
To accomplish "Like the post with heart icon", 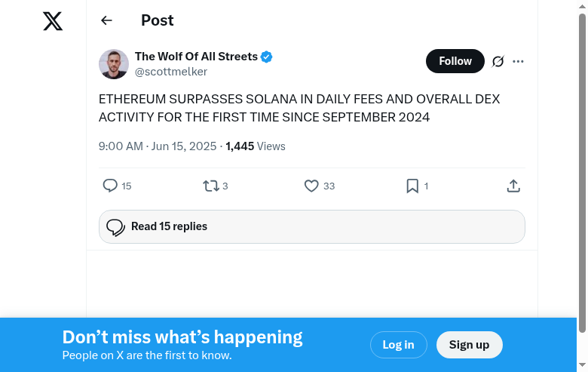I will (x=311, y=186).
